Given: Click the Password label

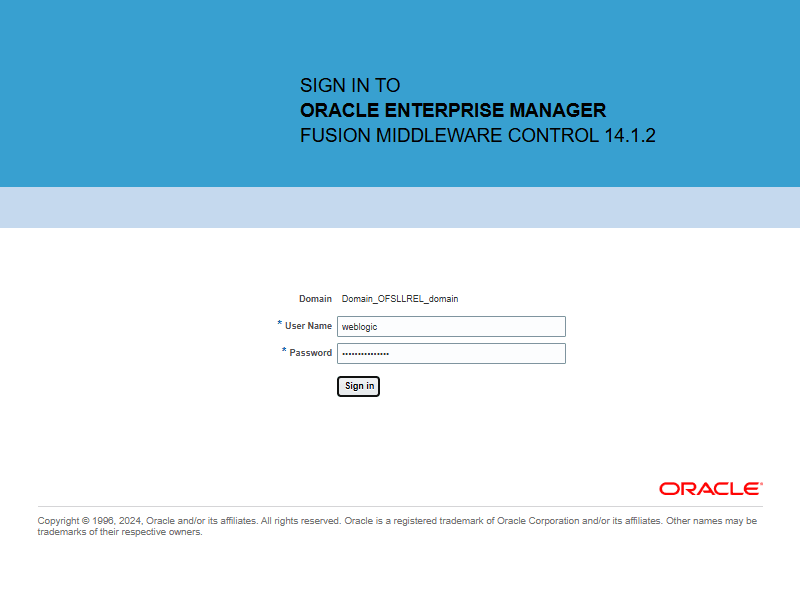Looking at the screenshot, I should 310,353.
